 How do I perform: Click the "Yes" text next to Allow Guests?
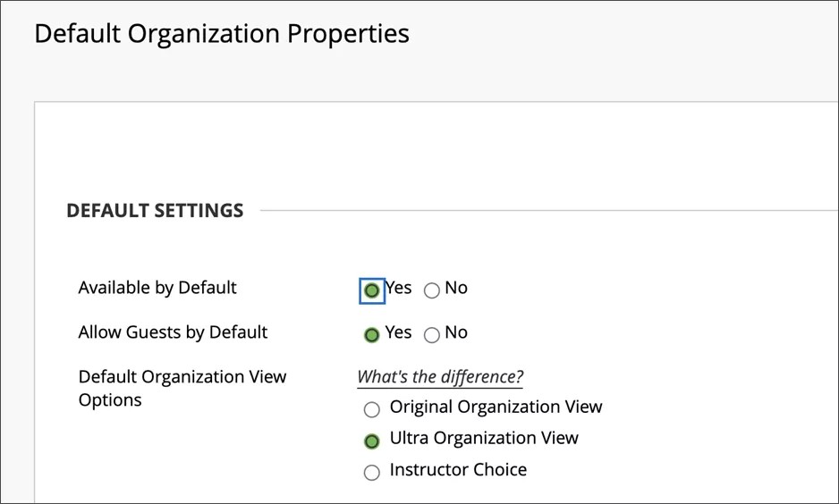tap(398, 332)
